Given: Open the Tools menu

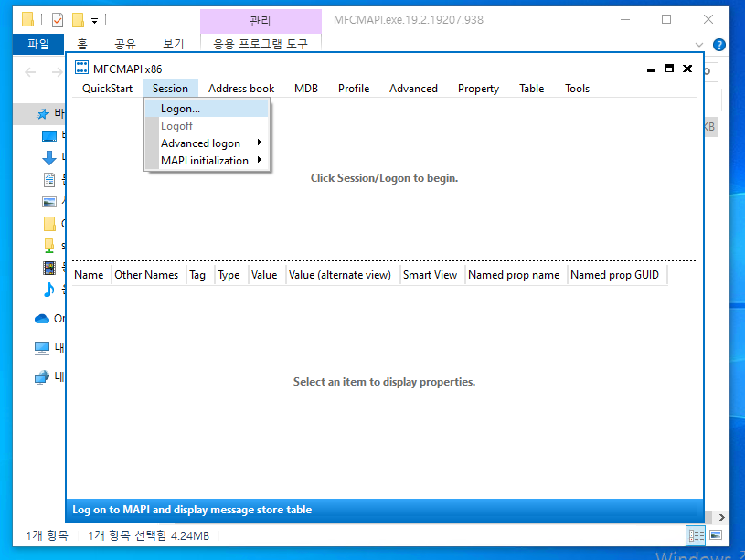Looking at the screenshot, I should point(577,89).
